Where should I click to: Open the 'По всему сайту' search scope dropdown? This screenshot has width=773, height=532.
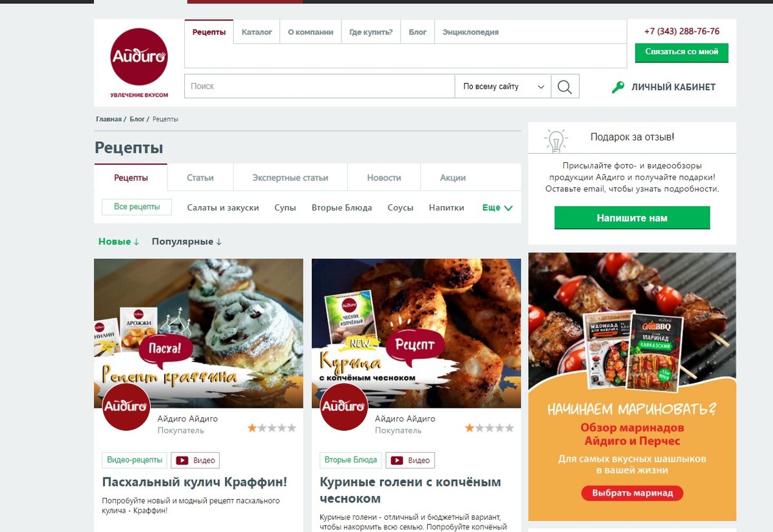coord(503,86)
